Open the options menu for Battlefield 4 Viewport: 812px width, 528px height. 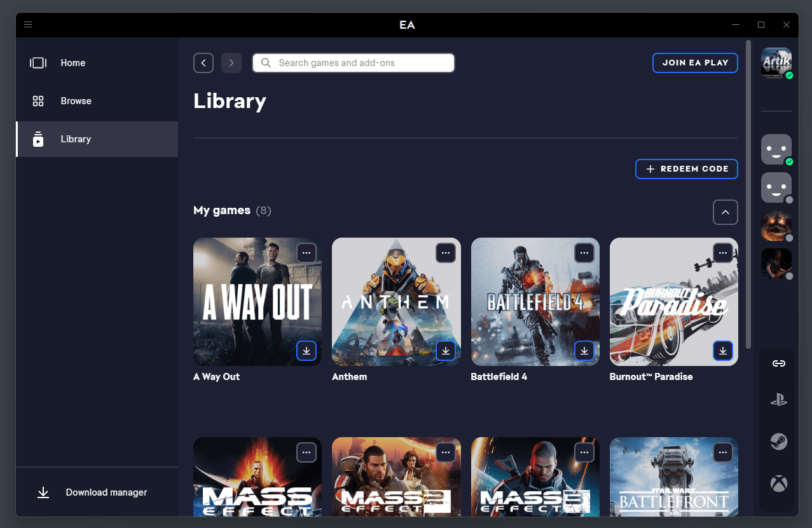[x=584, y=253]
